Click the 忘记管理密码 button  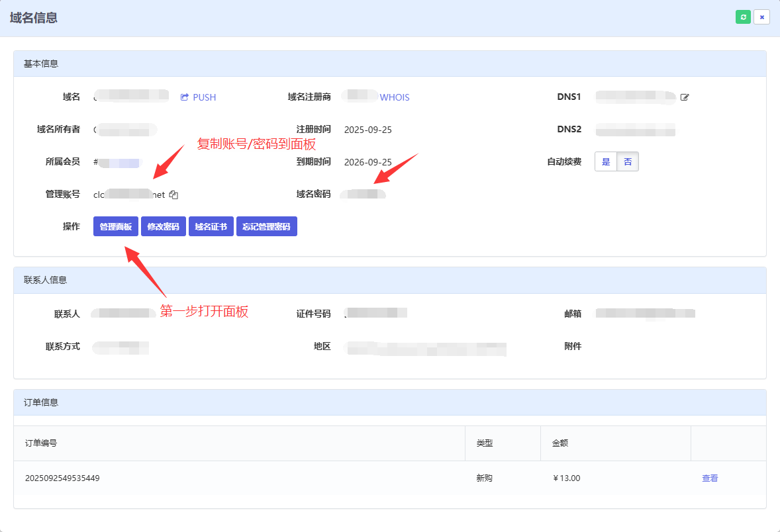pyautogui.click(x=266, y=226)
